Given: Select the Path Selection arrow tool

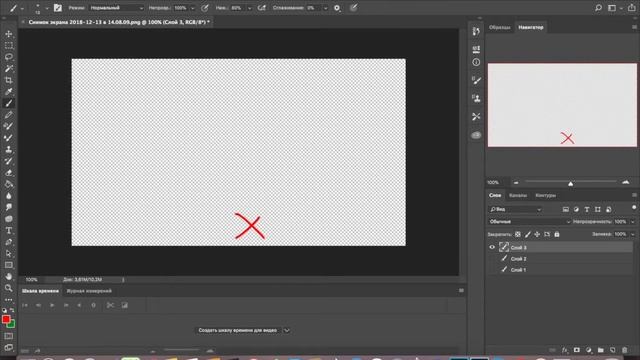Looking at the screenshot, I should (x=9, y=253).
